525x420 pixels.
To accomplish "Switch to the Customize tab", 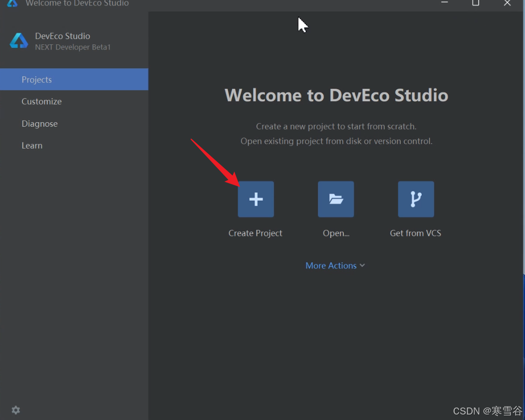I will coord(74,101).
